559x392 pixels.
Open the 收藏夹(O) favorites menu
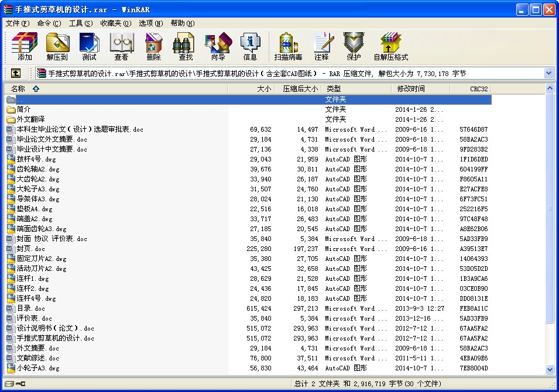click(x=115, y=23)
